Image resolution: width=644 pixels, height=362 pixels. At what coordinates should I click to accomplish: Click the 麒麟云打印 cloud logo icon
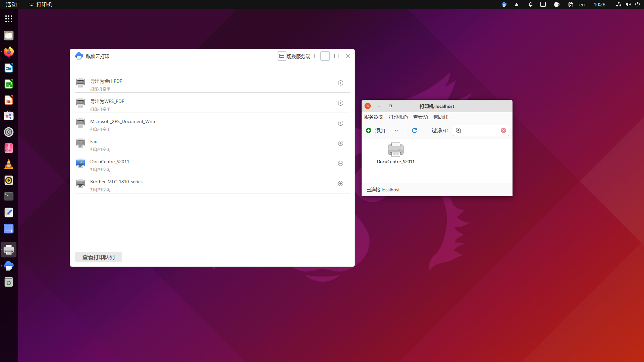pyautogui.click(x=79, y=56)
